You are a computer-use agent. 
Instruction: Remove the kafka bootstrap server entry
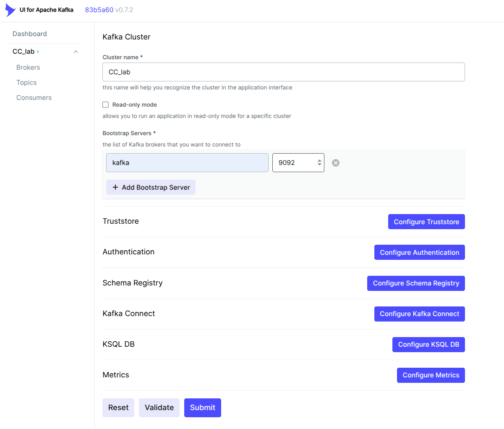336,163
